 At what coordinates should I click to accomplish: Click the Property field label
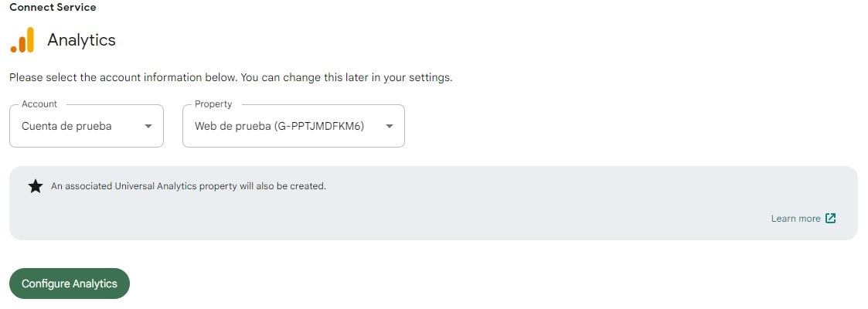(213, 104)
